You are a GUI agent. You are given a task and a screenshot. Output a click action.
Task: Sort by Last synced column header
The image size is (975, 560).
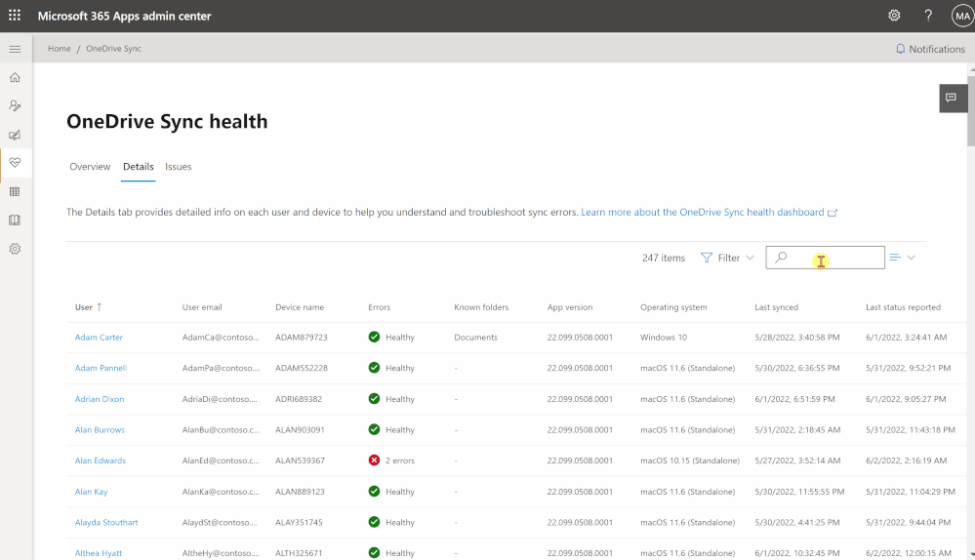[777, 307]
